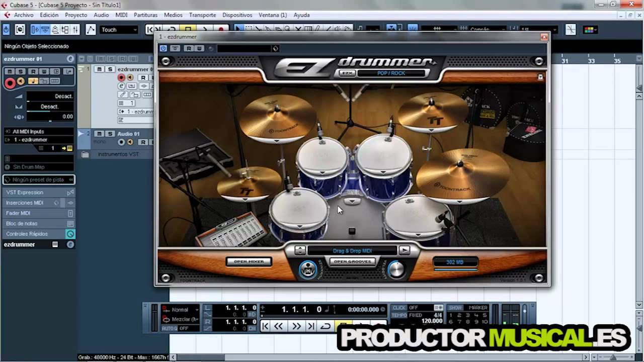644x362 pixels.
Task: Open the Inserciones MIDI inspector section
Action: click(39, 203)
